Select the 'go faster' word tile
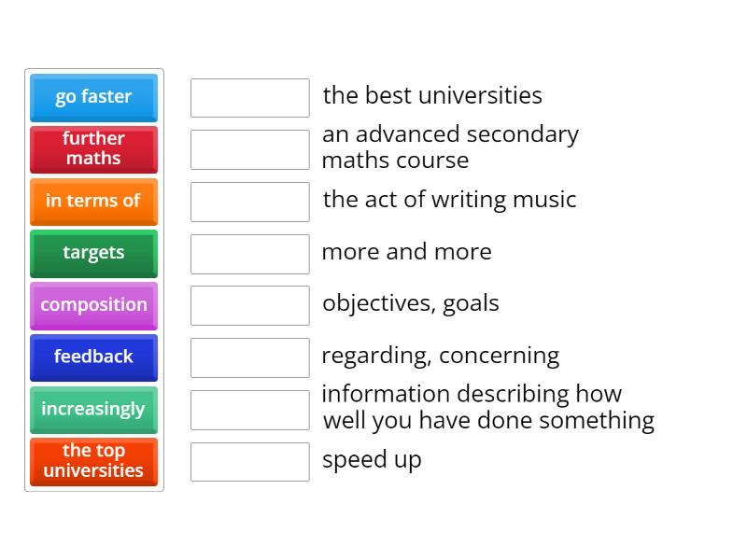This screenshot has width=747, height=560. [x=93, y=97]
